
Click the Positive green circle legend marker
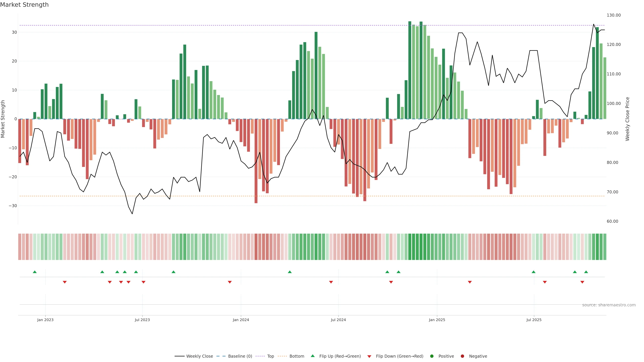pyautogui.click(x=432, y=356)
